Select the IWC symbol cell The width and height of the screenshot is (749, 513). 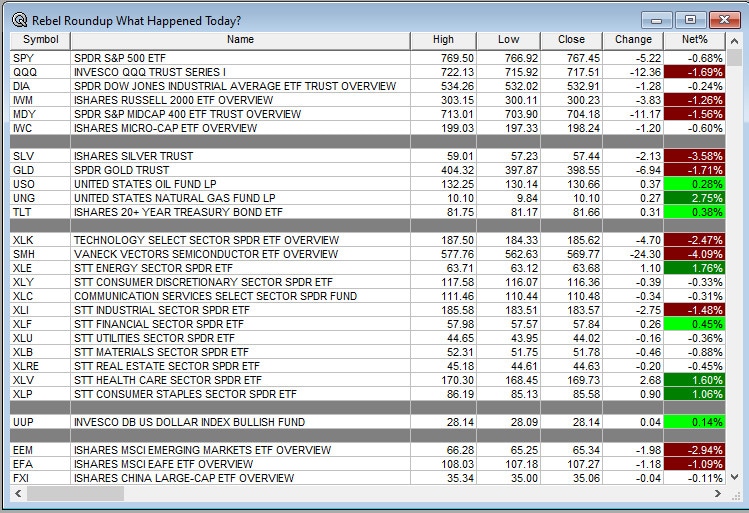tap(40, 128)
